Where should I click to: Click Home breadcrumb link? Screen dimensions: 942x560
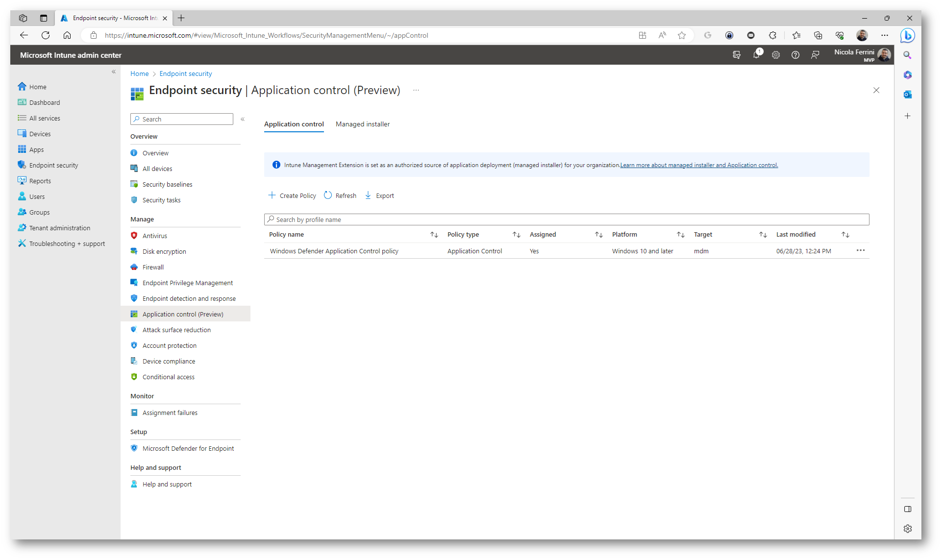point(139,73)
